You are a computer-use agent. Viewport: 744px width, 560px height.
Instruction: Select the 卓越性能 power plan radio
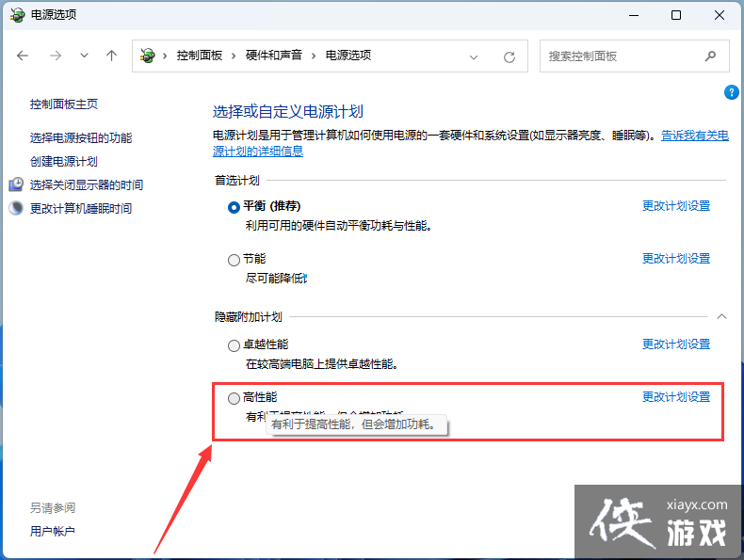[234, 345]
